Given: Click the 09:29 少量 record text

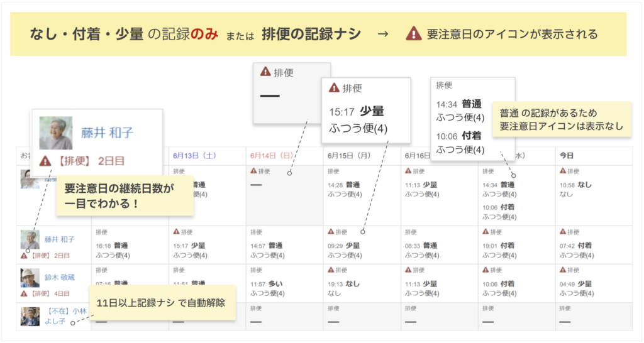Looking at the screenshot, I should pos(344,246).
